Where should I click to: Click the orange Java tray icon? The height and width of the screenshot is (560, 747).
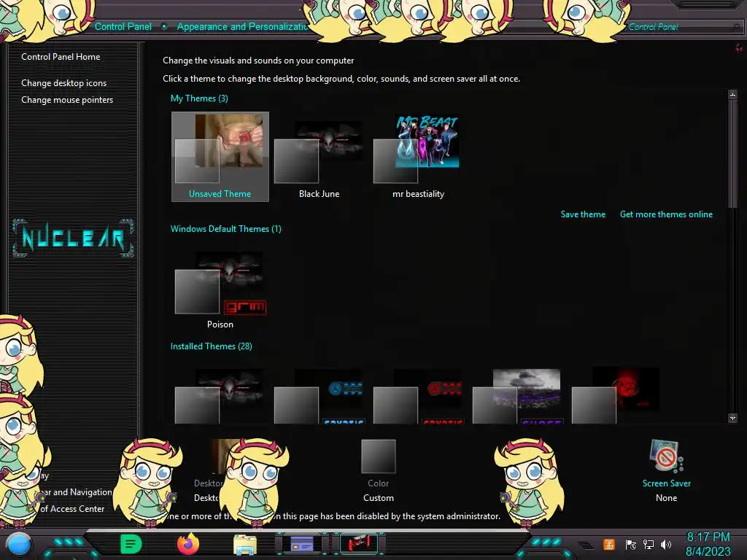pos(609,544)
